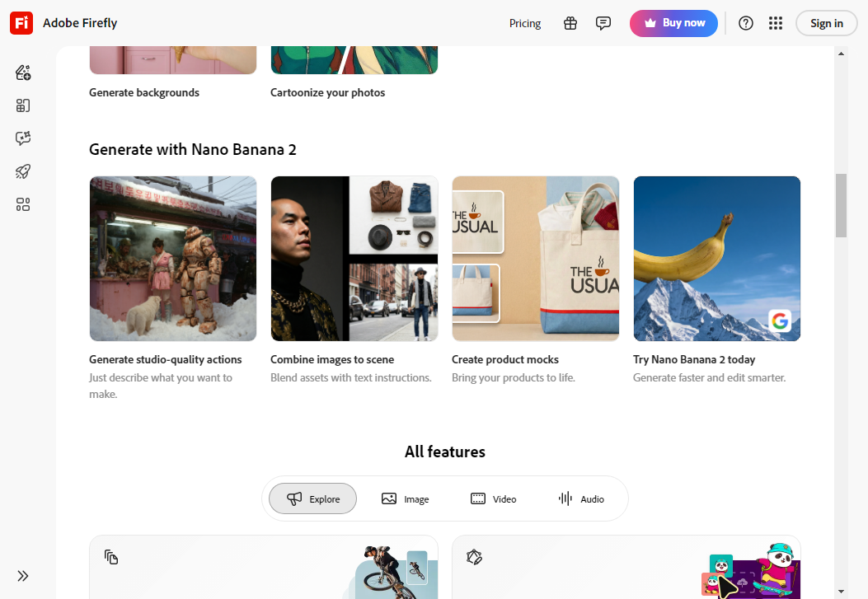Open the Adobe apps grid switcher
This screenshot has height=599, width=868.
point(776,23)
